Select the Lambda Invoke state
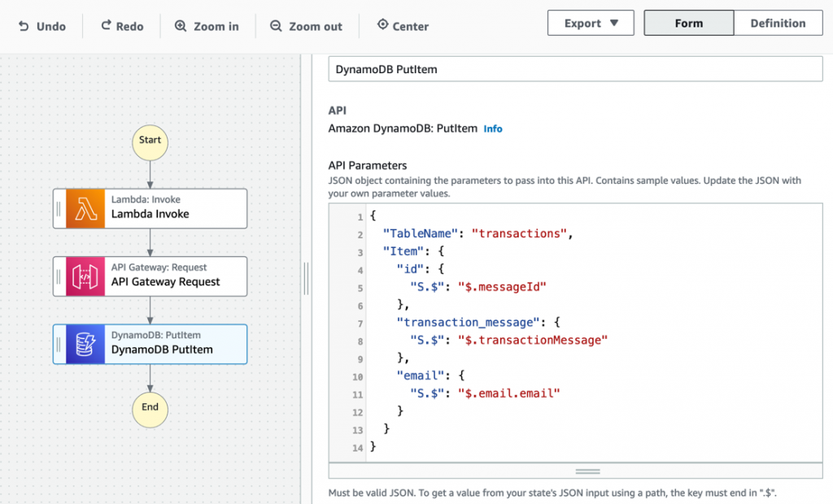 (x=150, y=209)
